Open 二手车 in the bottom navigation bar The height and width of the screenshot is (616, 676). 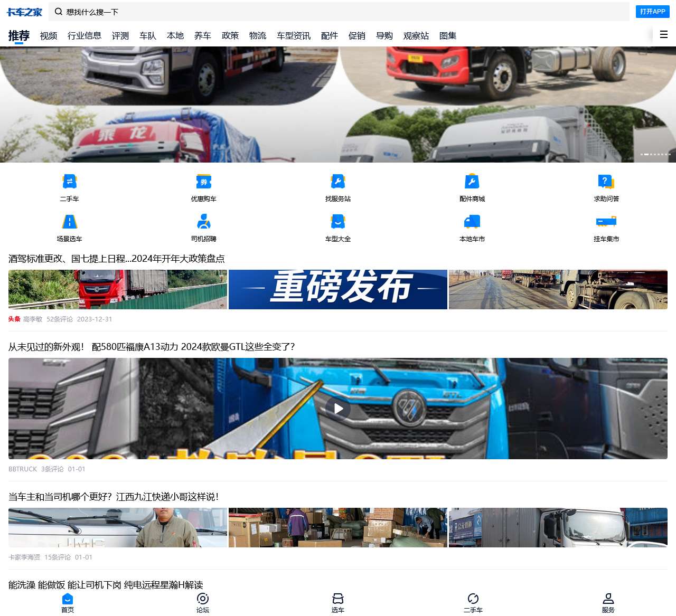coord(473,603)
